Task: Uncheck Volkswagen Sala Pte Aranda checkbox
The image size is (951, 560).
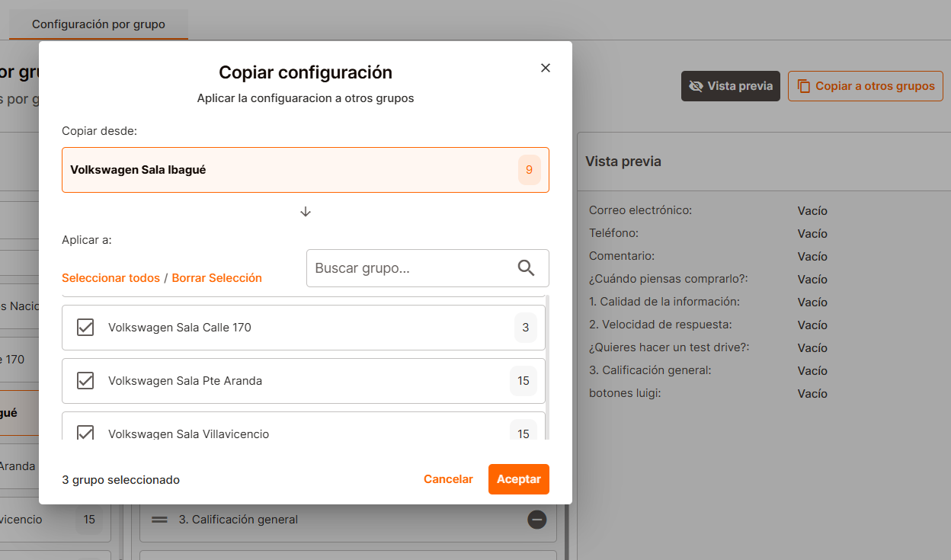Action: point(85,381)
